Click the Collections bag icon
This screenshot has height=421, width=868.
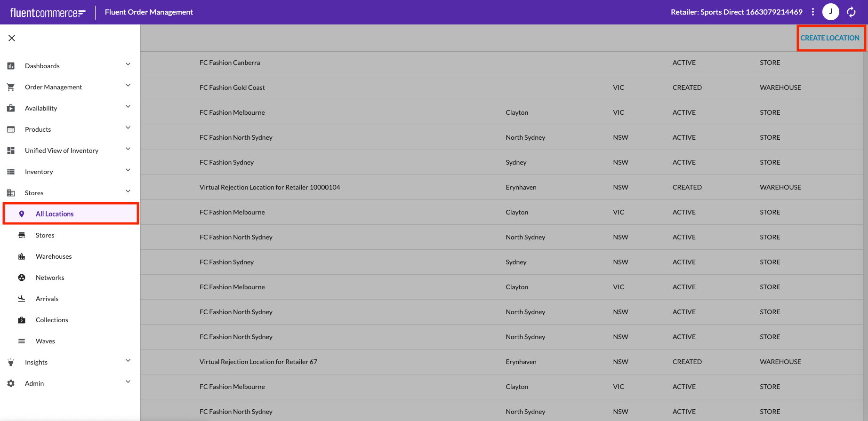point(22,320)
